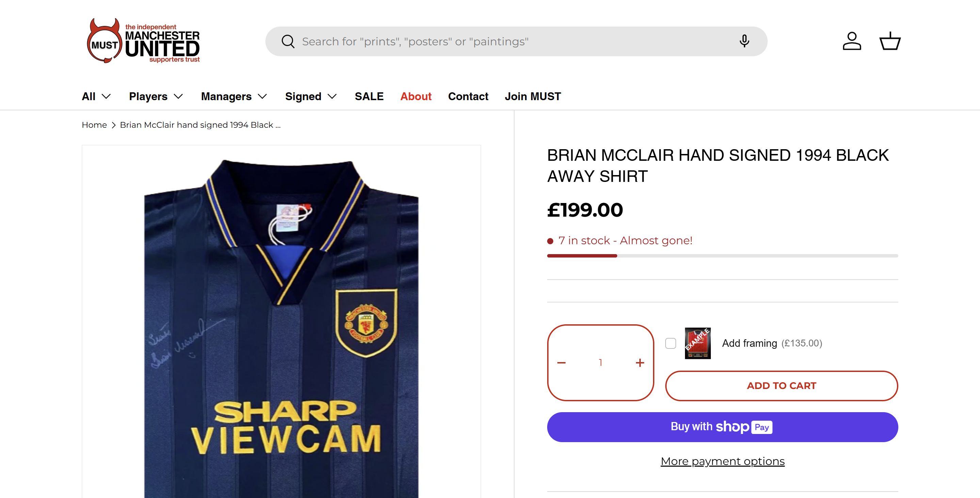
Task: Enable the Add framing checkbox
Action: (x=671, y=343)
